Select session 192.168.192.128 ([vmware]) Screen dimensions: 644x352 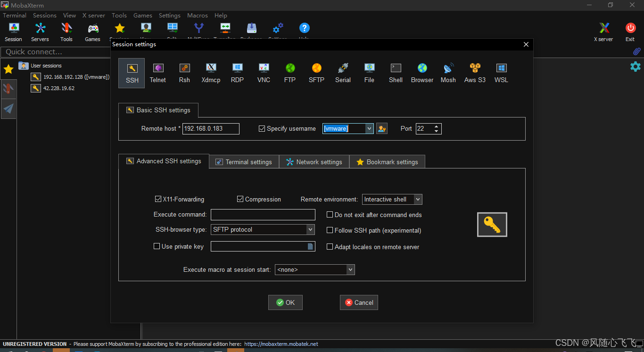pyautogui.click(x=70, y=77)
